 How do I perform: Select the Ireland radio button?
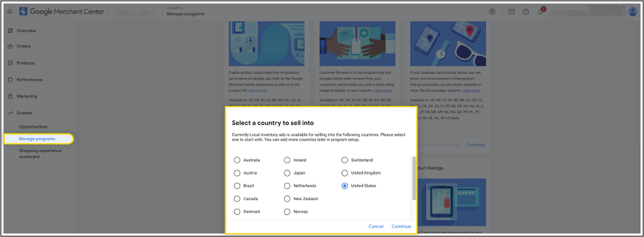[287, 160]
